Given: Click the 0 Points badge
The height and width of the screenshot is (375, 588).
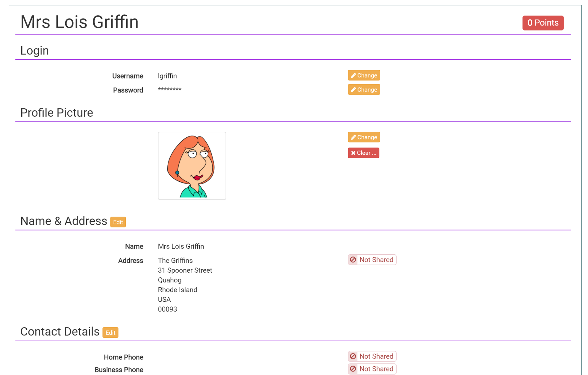Looking at the screenshot, I should [543, 23].
